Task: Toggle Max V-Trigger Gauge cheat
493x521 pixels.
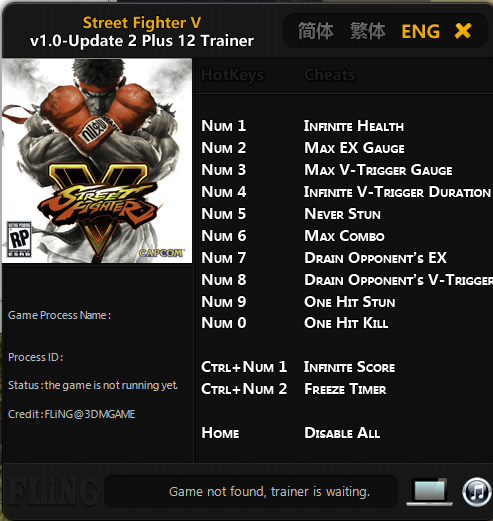Action: [x=378, y=170]
